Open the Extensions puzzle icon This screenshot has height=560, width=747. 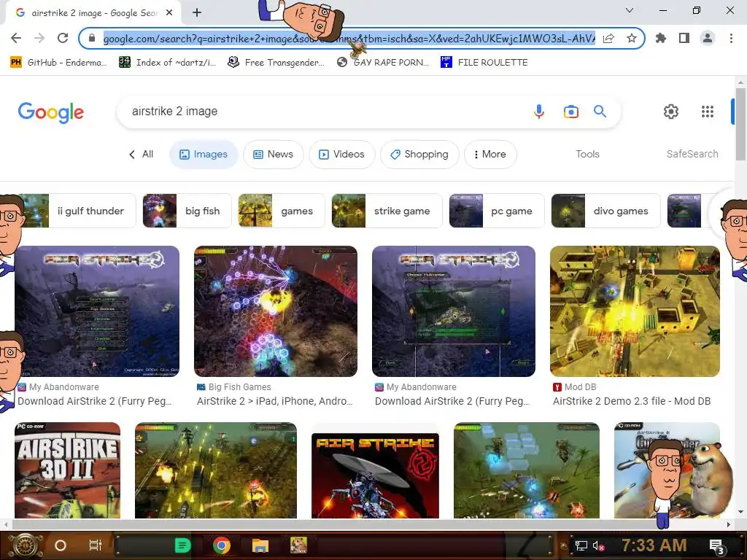pyautogui.click(x=661, y=38)
